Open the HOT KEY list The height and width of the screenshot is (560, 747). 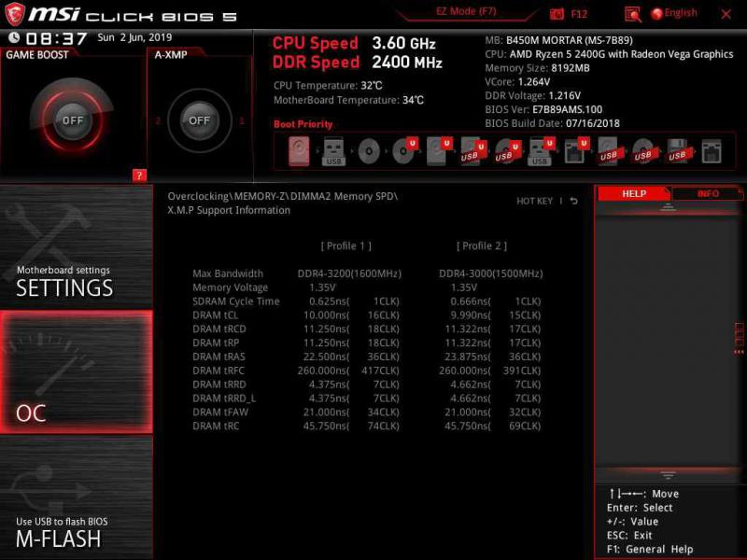click(534, 202)
